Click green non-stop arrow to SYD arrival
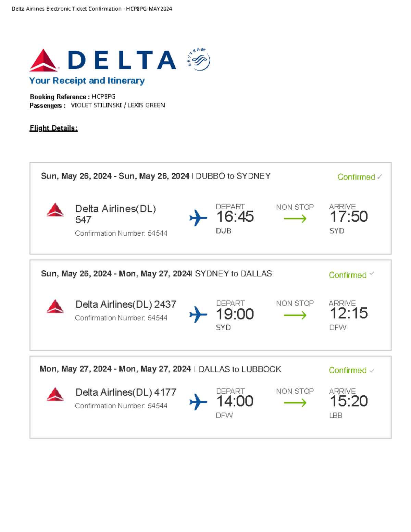 pyautogui.click(x=295, y=219)
